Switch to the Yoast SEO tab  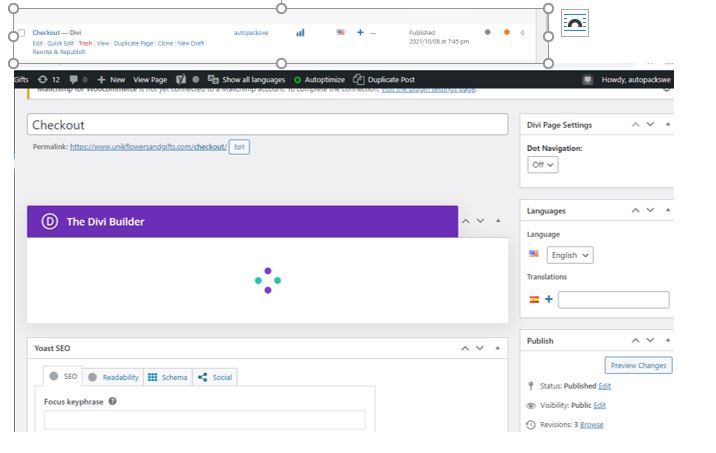point(63,376)
